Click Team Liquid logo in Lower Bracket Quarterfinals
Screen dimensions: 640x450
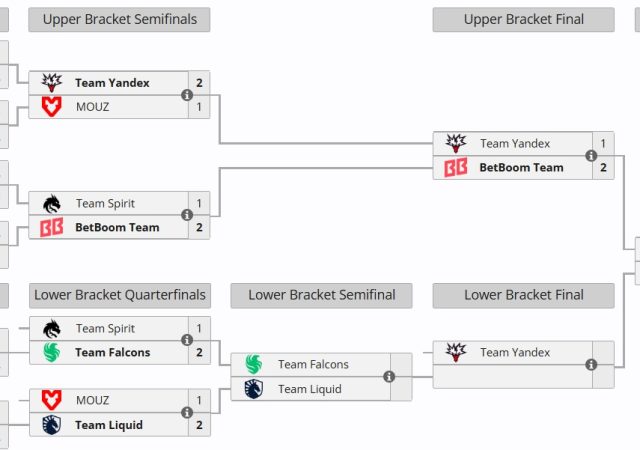tap(51, 425)
